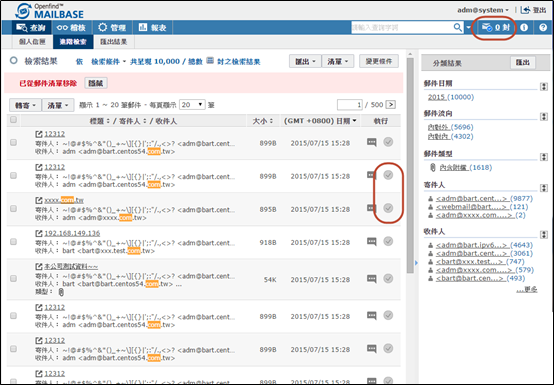Switch to the 查詢 menu
The width and height of the screenshot is (554, 385).
(31, 28)
